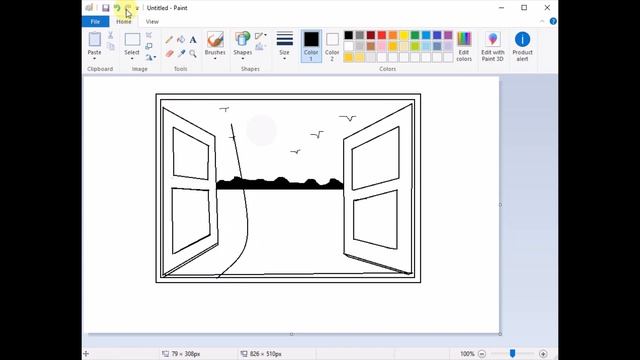Open the shape Outline dropdown
Viewport: 640px width, 360px height.
point(261,36)
